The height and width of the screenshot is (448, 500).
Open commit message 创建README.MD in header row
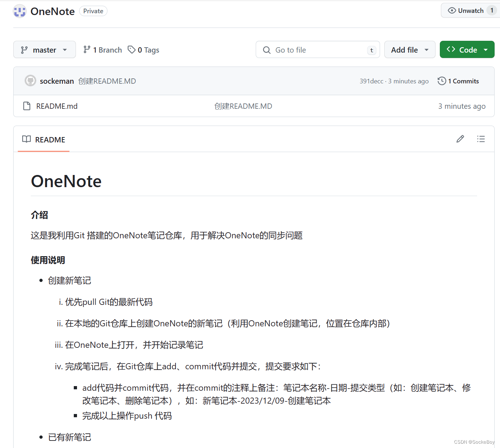point(107,81)
